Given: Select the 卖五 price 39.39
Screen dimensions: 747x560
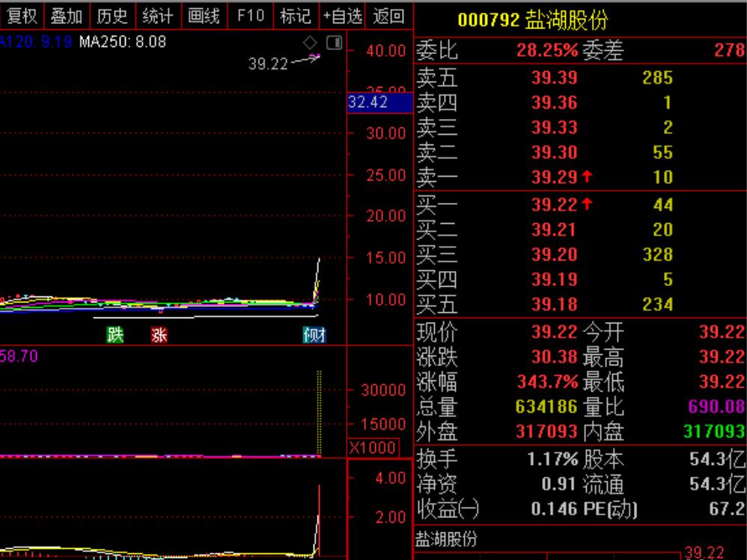Looking at the screenshot, I should 554,78.
